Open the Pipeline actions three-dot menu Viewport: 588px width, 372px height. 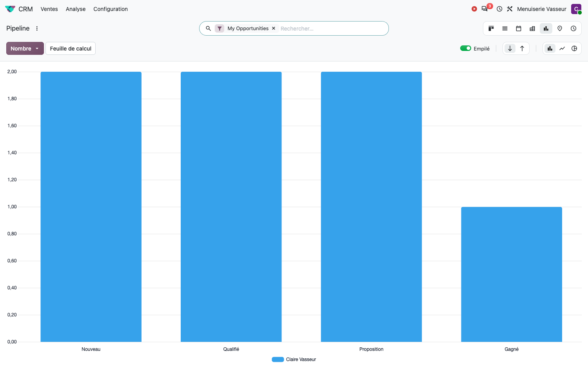pyautogui.click(x=37, y=28)
